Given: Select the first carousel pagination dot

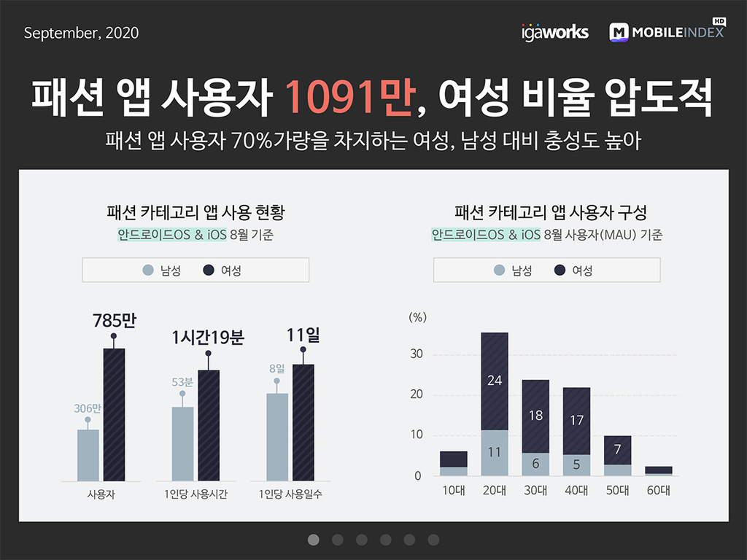Looking at the screenshot, I should pyautogui.click(x=314, y=540).
